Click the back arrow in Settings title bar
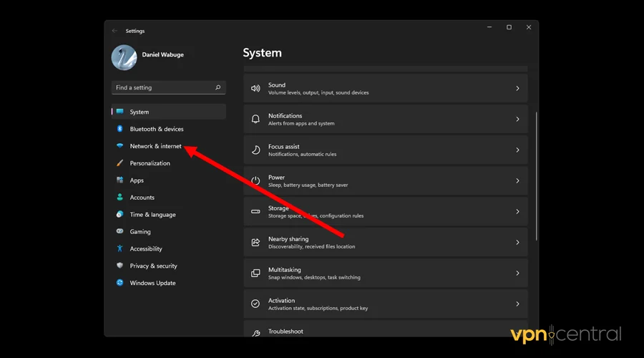The image size is (644, 358). click(114, 31)
